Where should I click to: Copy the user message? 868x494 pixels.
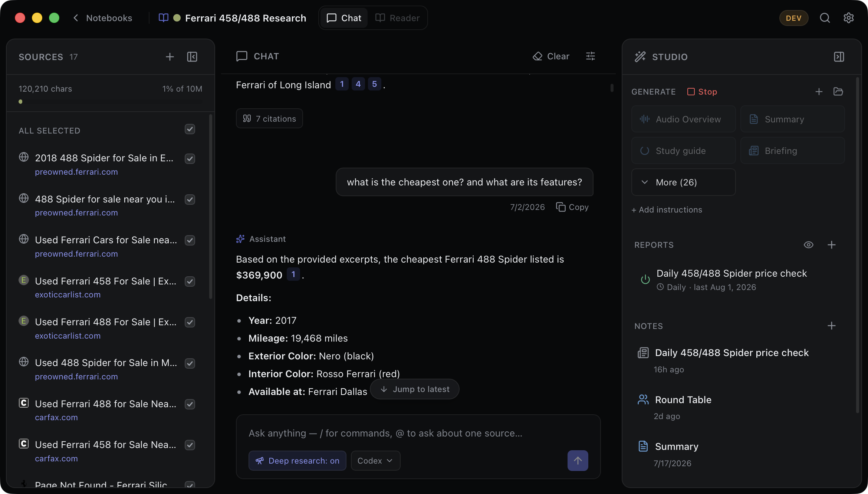572,207
